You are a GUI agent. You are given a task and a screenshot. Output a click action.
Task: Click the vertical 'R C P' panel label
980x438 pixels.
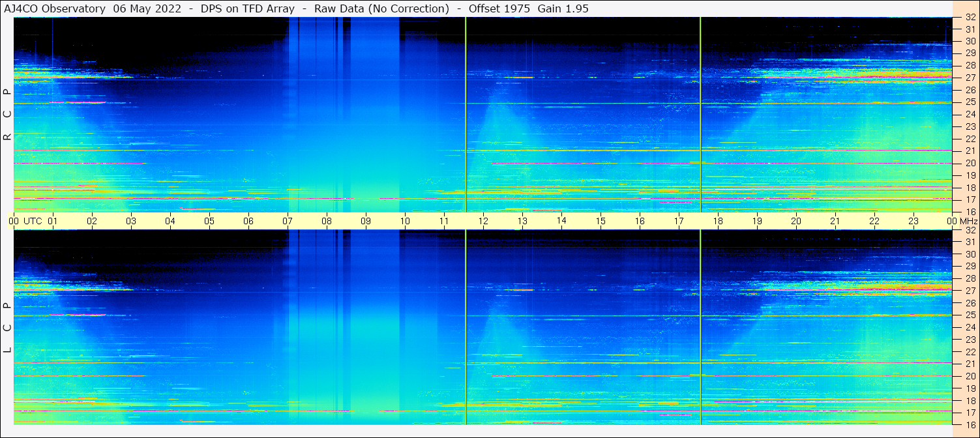point(8,115)
